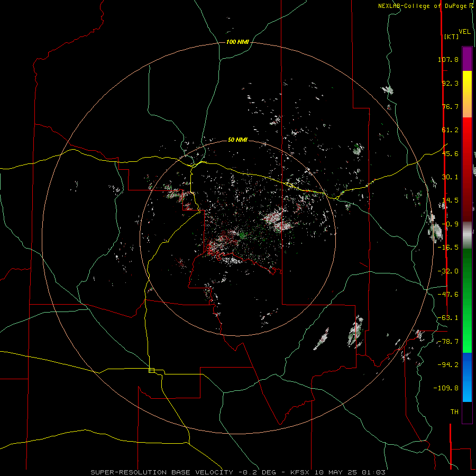
Task: Pick the black TH segment of scale
Action: (x=467, y=412)
